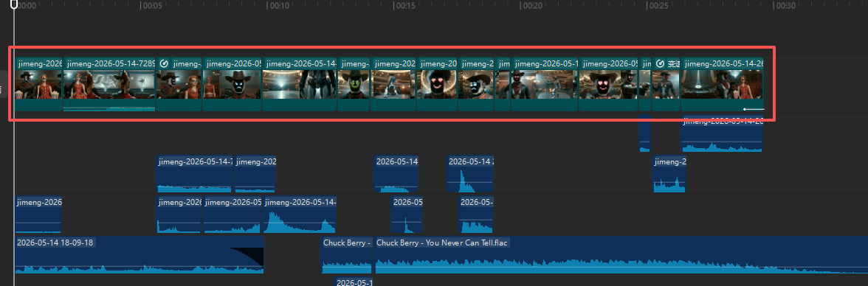Select the green-faced cowboy video clip
Image resolution: width=868 pixels, height=286 pixels.
tap(354, 84)
